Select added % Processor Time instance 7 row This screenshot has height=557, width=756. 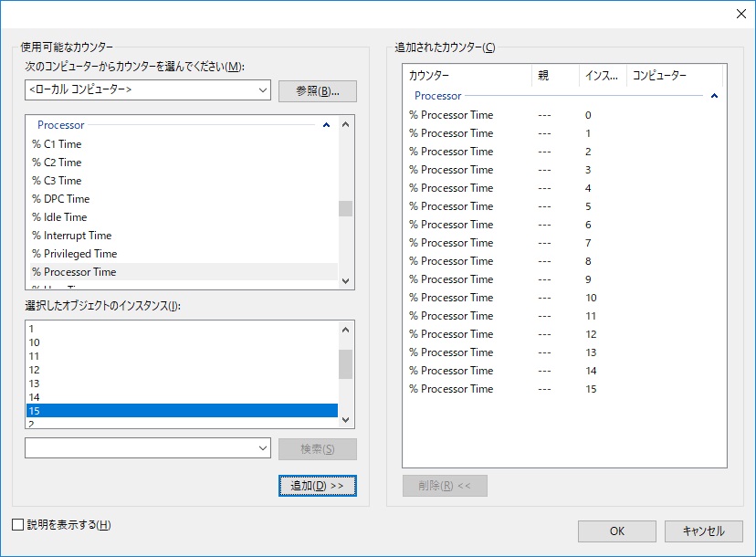(451, 243)
